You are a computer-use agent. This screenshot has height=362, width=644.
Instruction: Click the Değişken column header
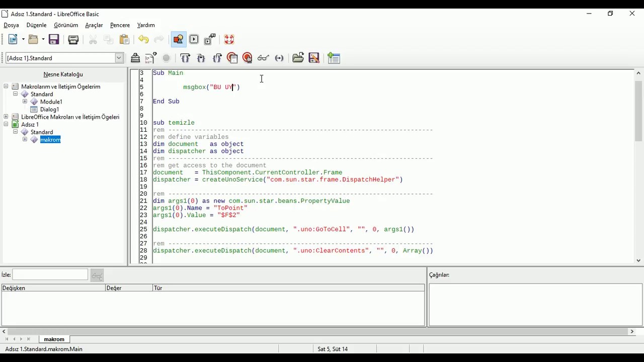[53, 288]
